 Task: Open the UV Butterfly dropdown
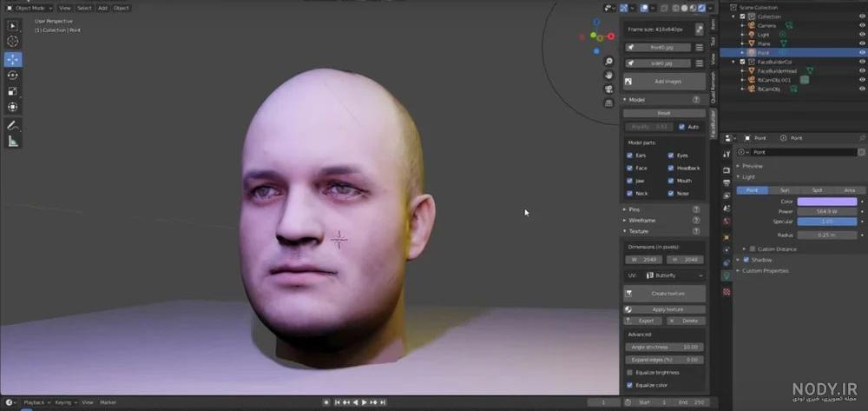(x=674, y=275)
